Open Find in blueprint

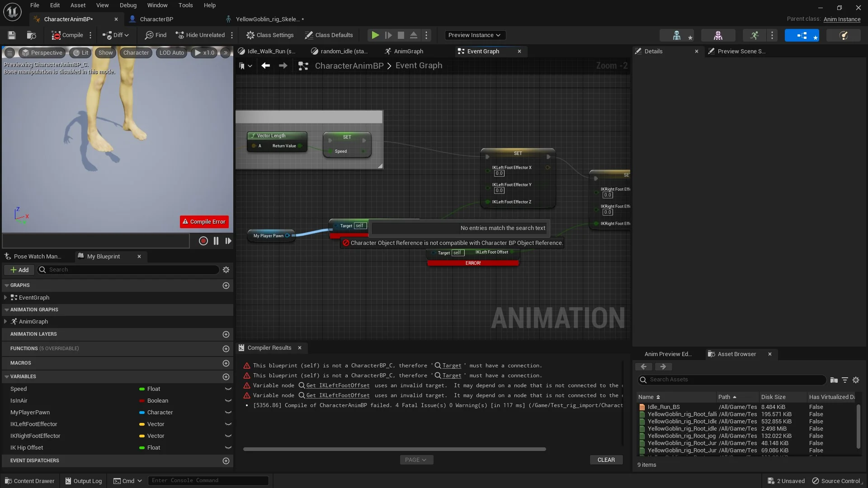(x=156, y=35)
